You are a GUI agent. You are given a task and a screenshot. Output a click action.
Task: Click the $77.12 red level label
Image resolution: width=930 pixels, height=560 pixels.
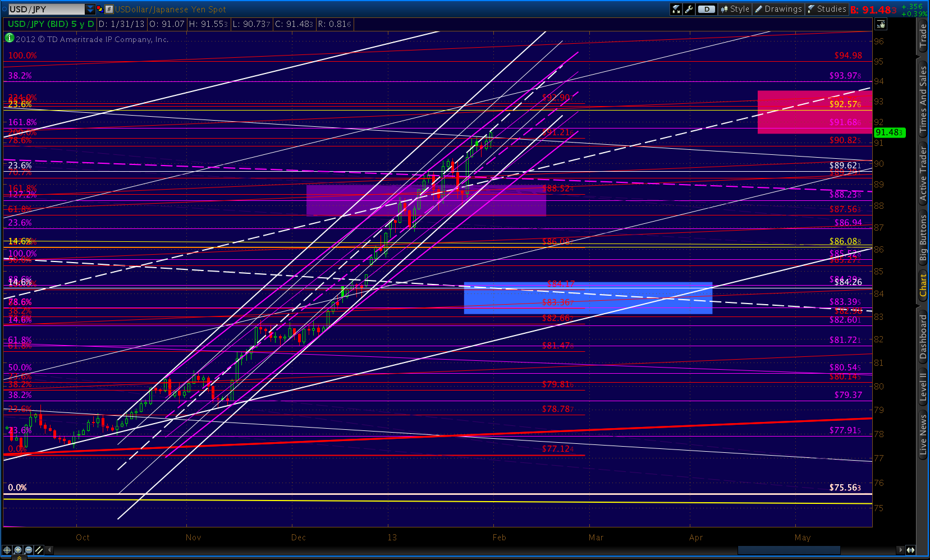pos(558,449)
